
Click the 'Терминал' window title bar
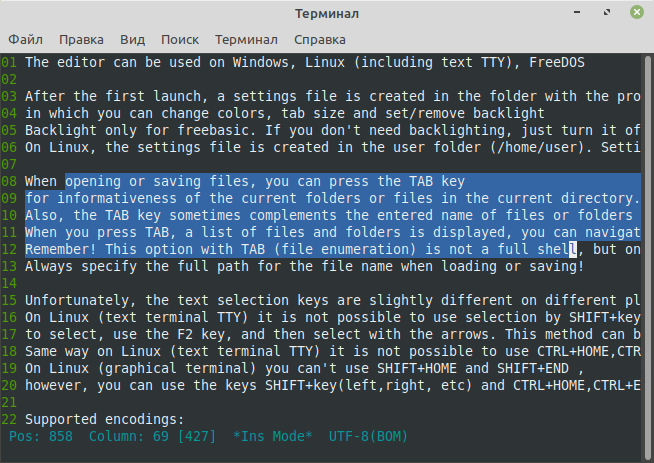pos(327,13)
